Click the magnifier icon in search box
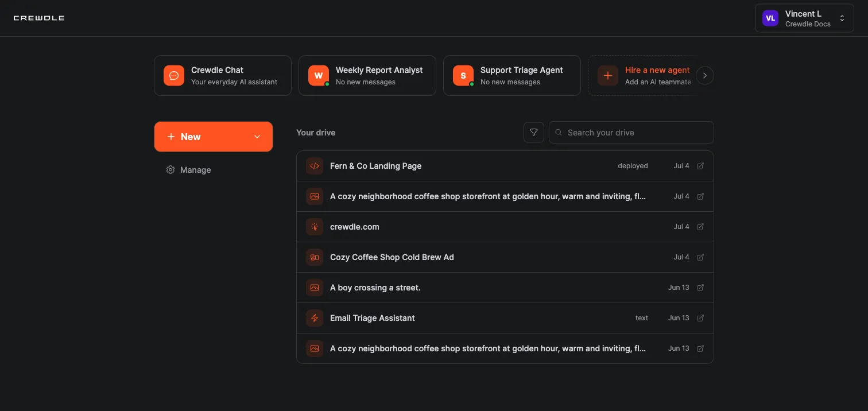Screen dimensions: 868x411 tap(559, 133)
